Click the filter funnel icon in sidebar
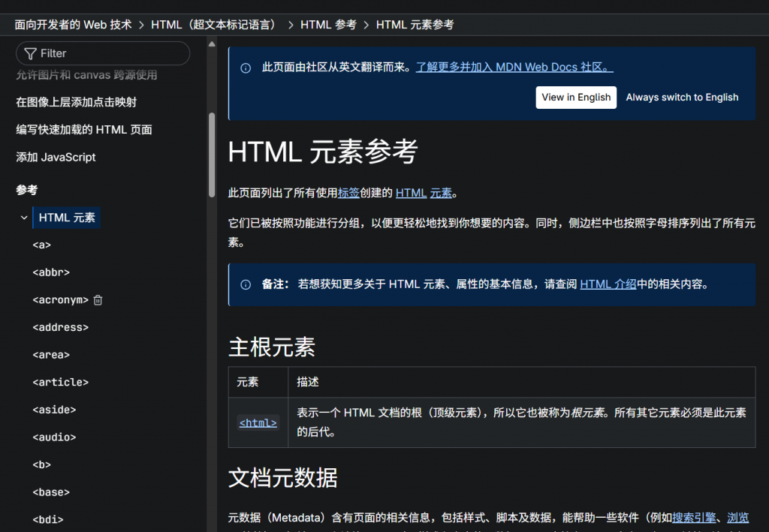 point(30,53)
